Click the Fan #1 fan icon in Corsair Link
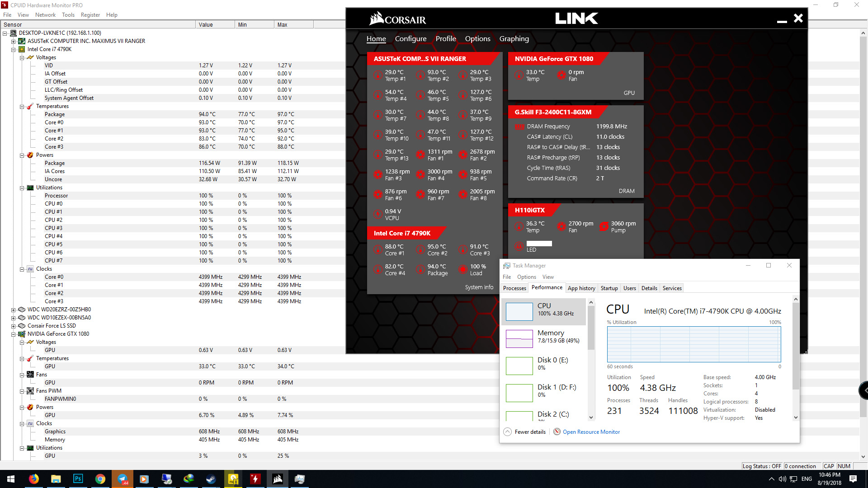 pos(420,155)
